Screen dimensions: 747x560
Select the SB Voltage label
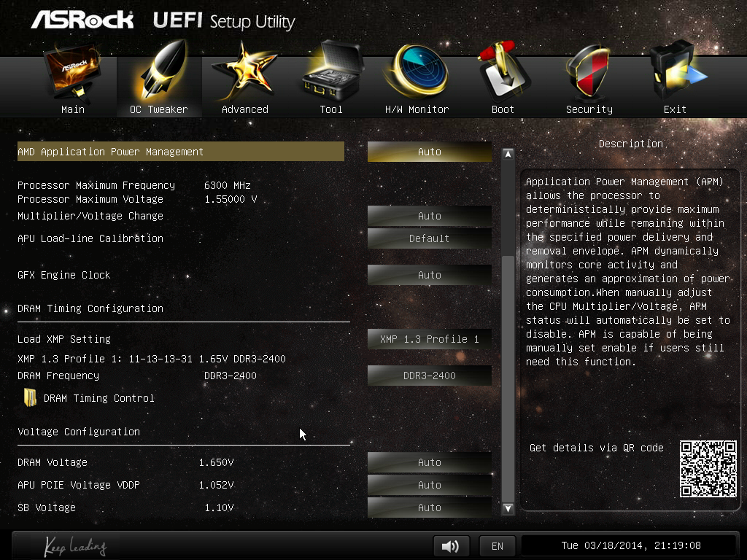point(47,507)
